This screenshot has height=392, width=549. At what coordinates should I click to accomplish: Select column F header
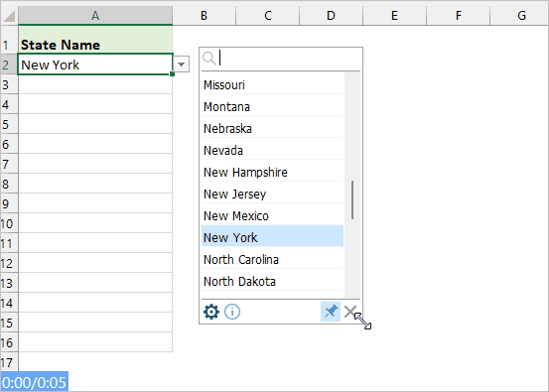coord(459,16)
